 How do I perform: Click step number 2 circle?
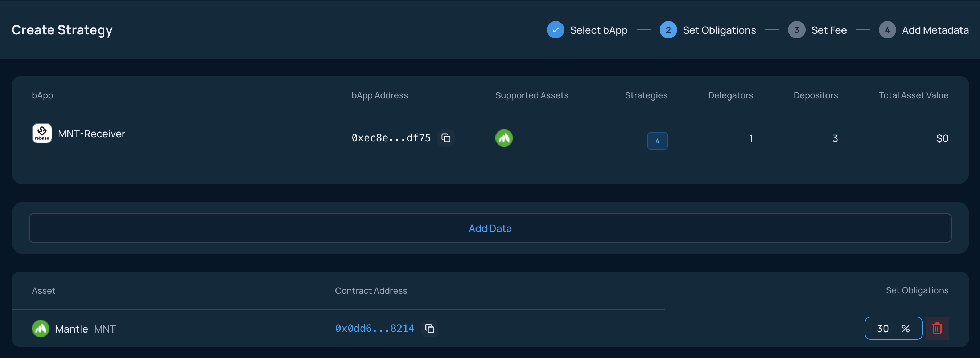[x=668, y=30]
